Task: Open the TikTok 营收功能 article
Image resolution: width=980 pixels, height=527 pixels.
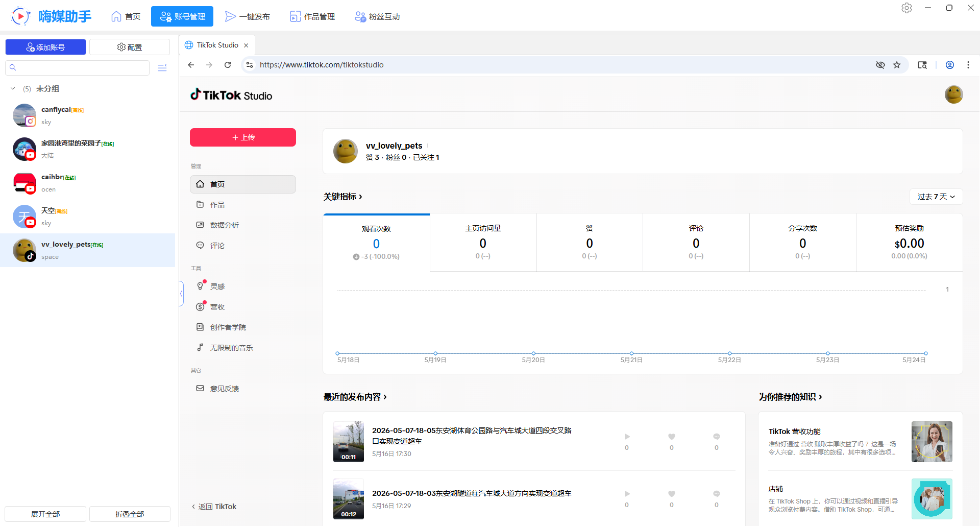Action: [860, 442]
